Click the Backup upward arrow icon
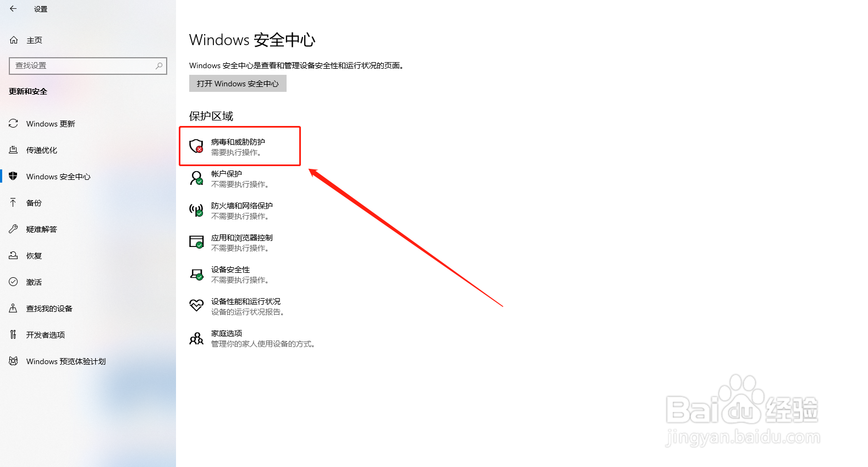This screenshot has width=868, height=467. (x=13, y=202)
